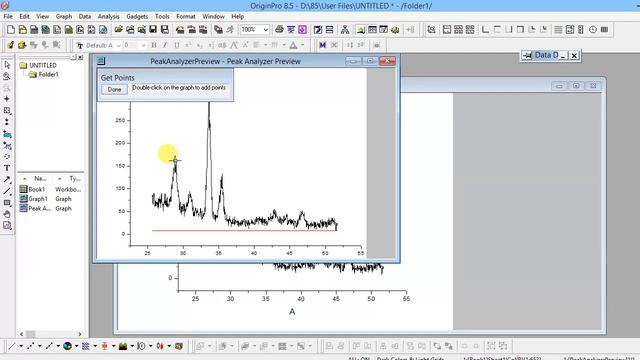Open the font color A dropdown arrow
Screen dimensions: 640x360
[302, 45]
